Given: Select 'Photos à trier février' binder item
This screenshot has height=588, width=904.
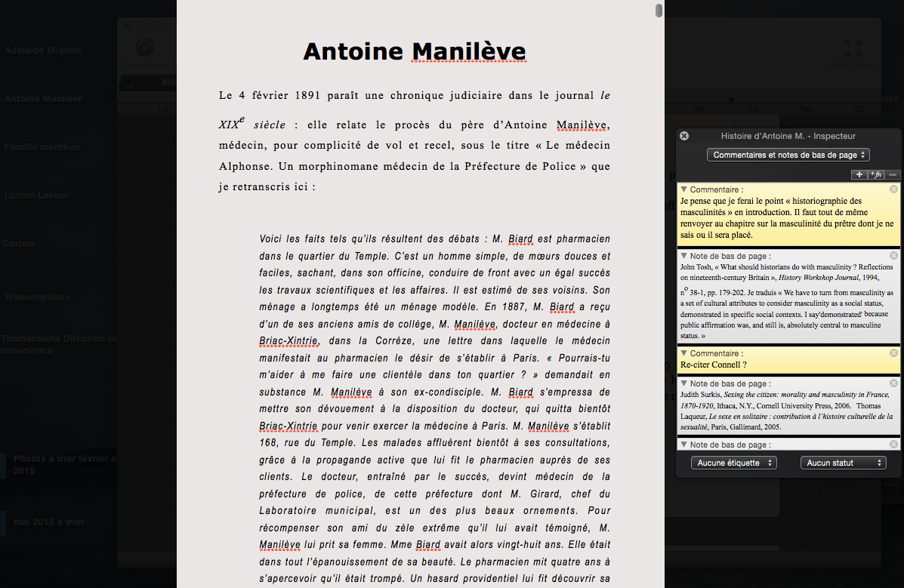Looking at the screenshot, I should [x=65, y=465].
